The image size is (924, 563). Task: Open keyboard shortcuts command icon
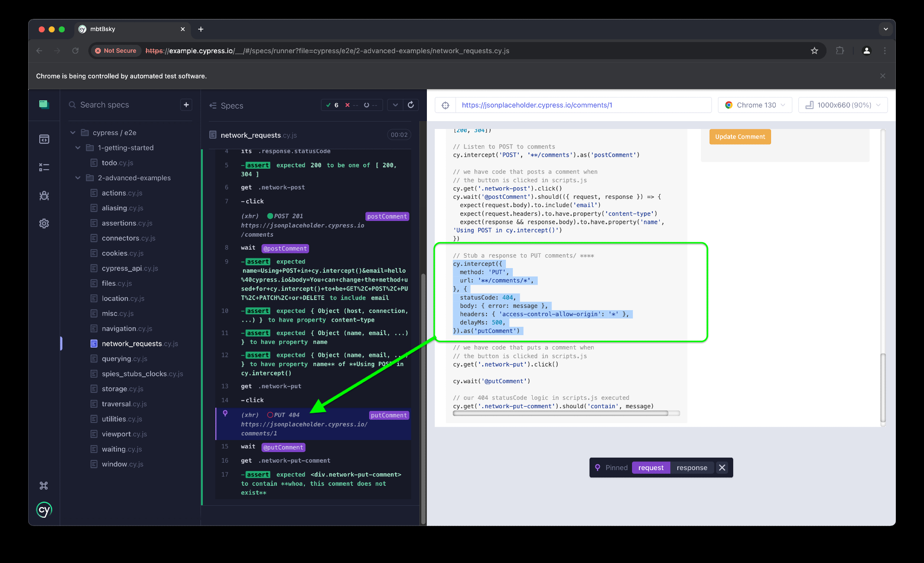coord(44,485)
